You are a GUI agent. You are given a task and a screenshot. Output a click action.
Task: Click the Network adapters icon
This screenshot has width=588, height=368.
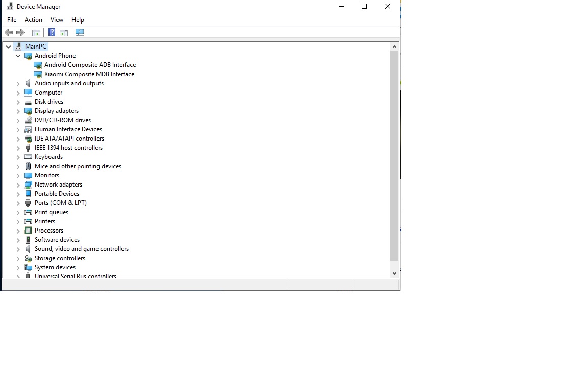(x=28, y=185)
